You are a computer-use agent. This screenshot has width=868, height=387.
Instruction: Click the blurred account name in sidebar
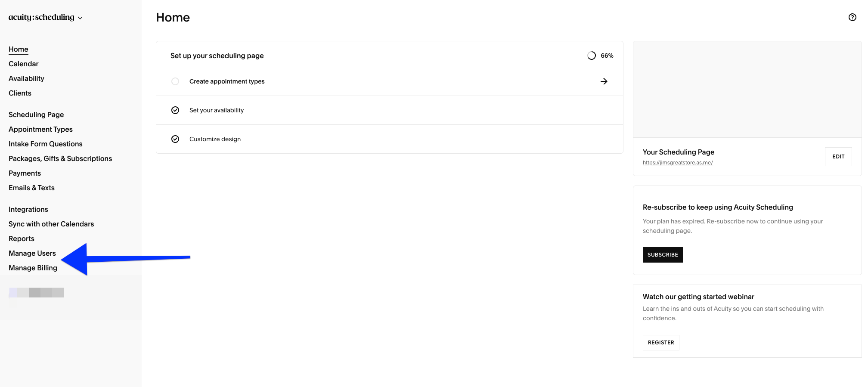point(36,293)
